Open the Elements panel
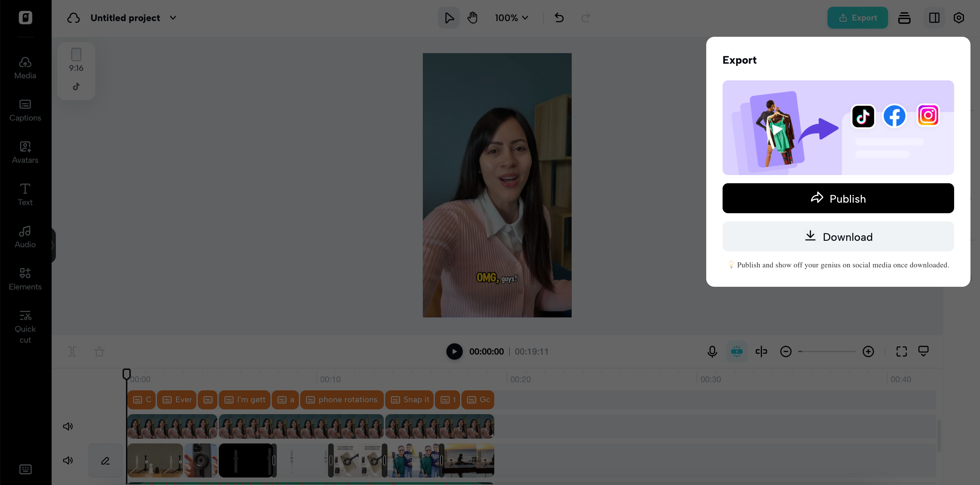This screenshot has height=485, width=980. point(25,279)
